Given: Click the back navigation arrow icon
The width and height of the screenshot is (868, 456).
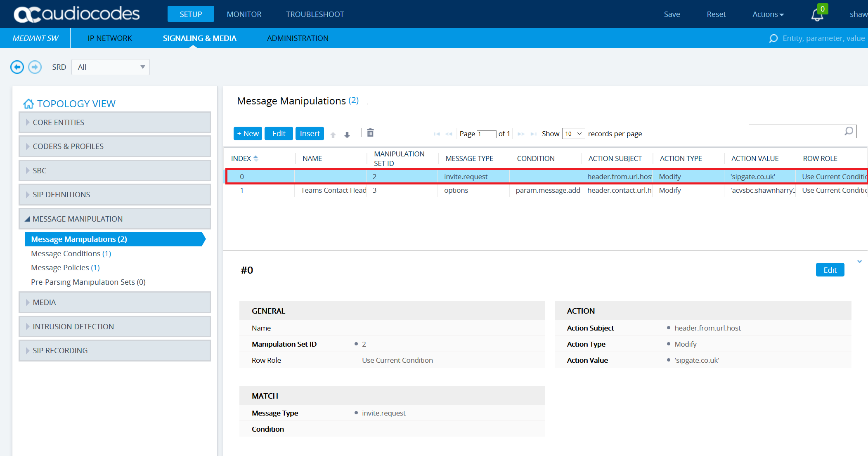Looking at the screenshot, I should click(17, 67).
